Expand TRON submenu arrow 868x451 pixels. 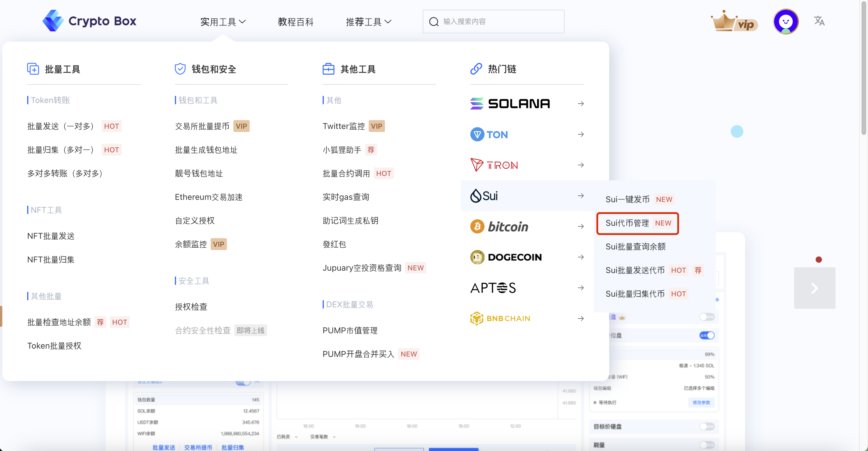click(581, 165)
